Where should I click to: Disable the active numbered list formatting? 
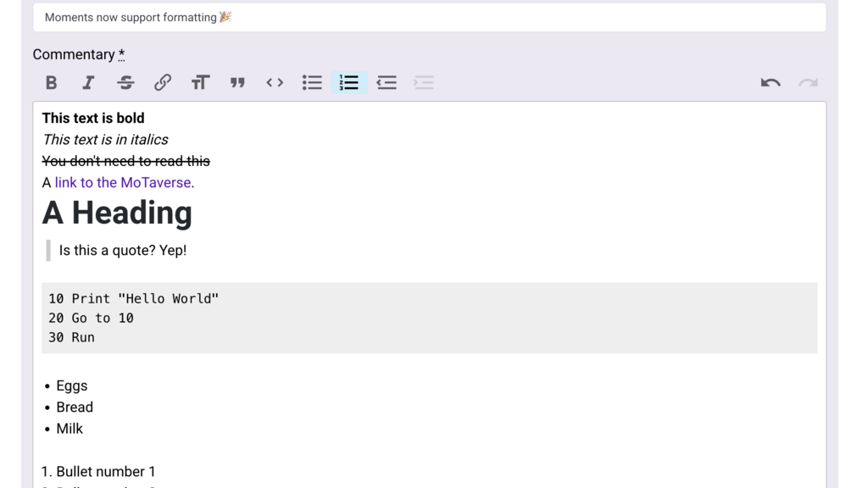[349, 82]
